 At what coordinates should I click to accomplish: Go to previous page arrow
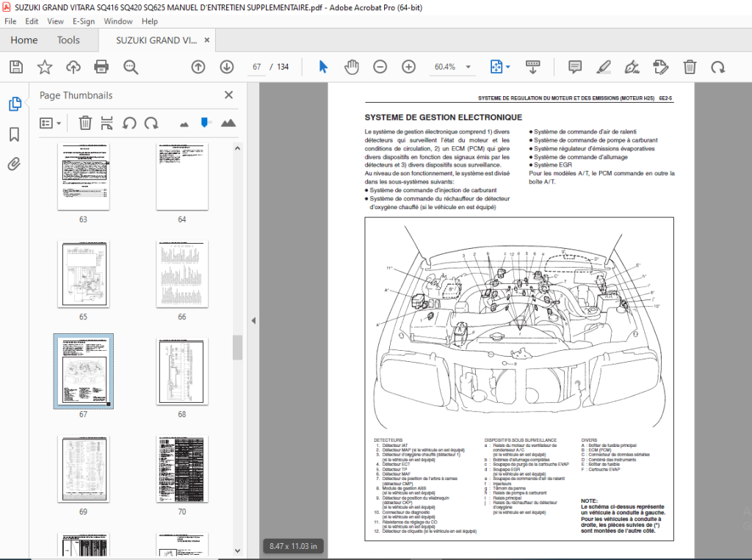pyautogui.click(x=198, y=67)
